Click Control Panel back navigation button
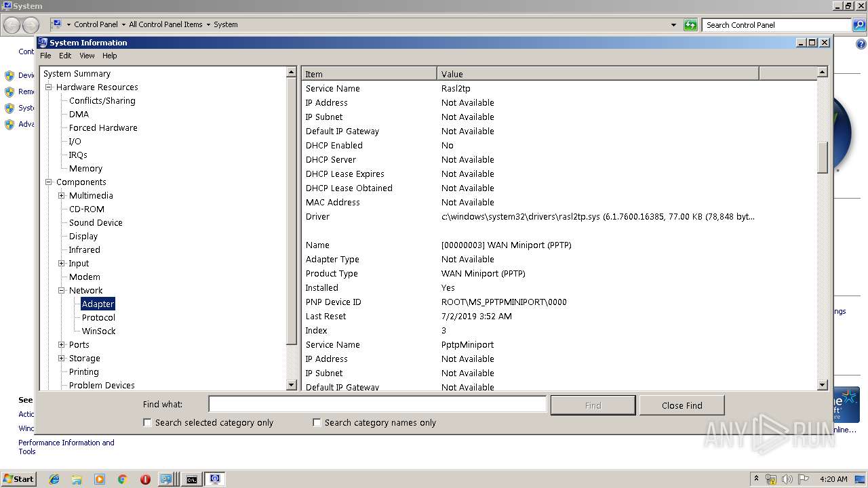 [12, 25]
